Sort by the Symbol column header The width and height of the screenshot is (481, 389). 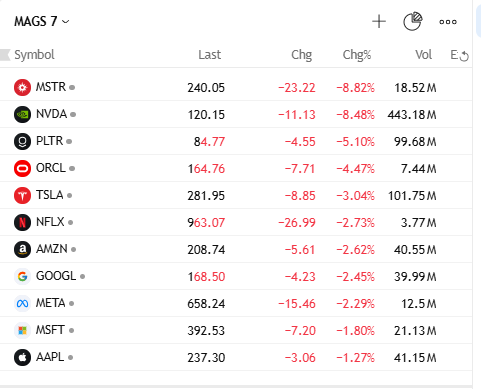point(34,55)
